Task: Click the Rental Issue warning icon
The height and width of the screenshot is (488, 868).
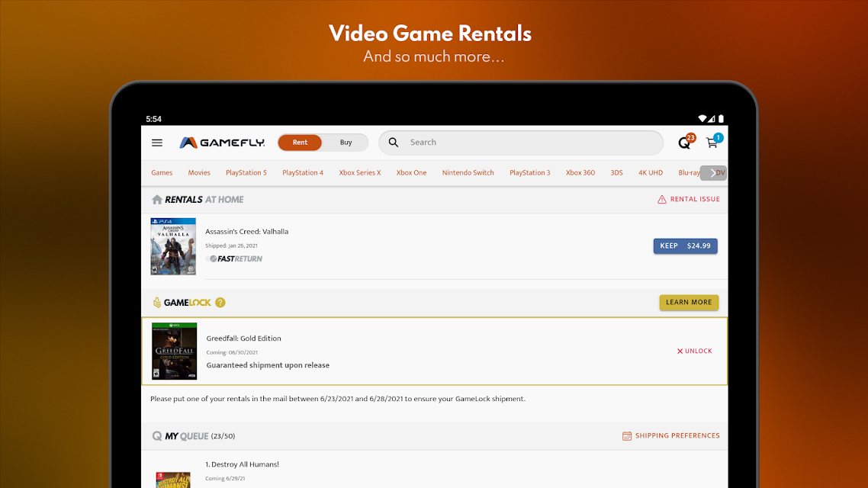Action: tap(662, 200)
